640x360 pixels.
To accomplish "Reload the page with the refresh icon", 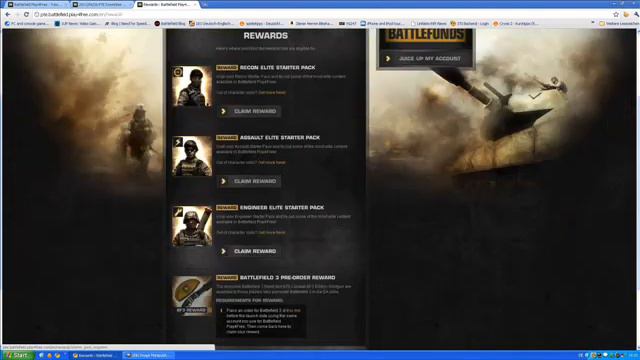I will coord(27,14).
